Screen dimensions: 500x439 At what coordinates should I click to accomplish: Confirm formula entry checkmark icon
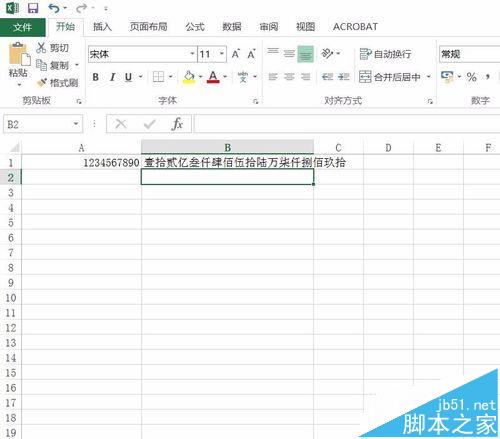149,124
